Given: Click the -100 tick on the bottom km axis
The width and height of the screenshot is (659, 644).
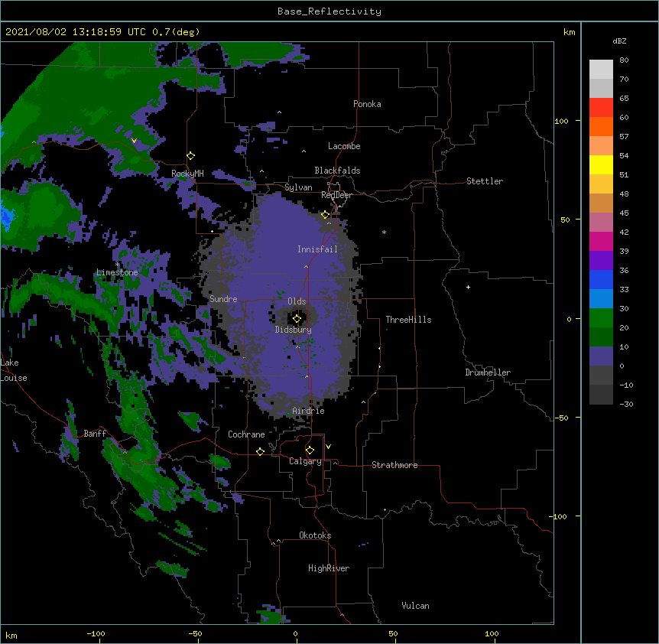Looking at the screenshot, I should tap(96, 633).
